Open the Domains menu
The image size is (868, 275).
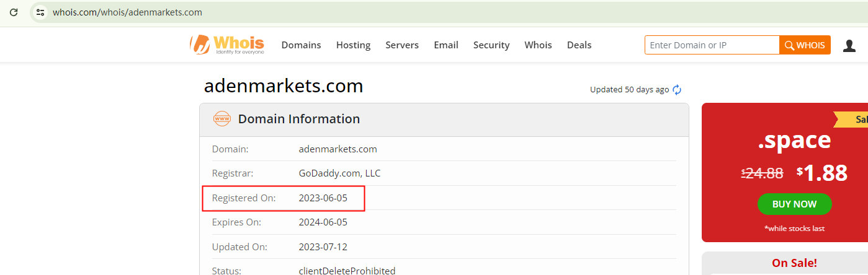[301, 45]
